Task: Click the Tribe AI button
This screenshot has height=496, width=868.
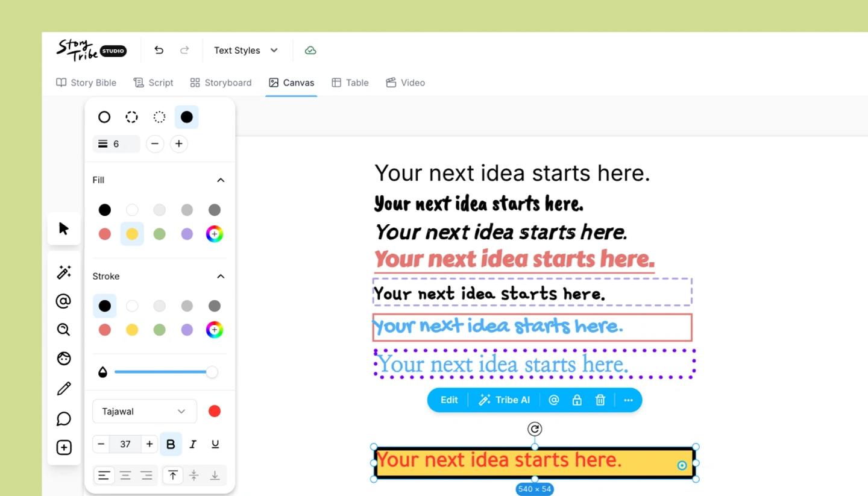Action: (504, 400)
